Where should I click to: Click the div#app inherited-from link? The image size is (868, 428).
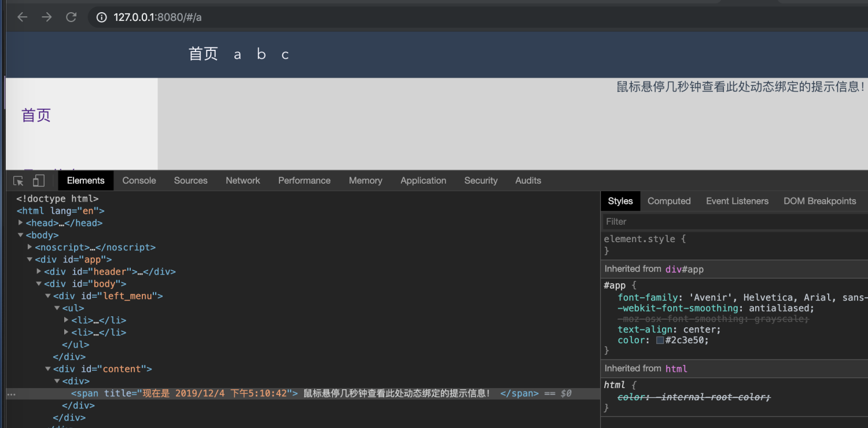coord(685,269)
